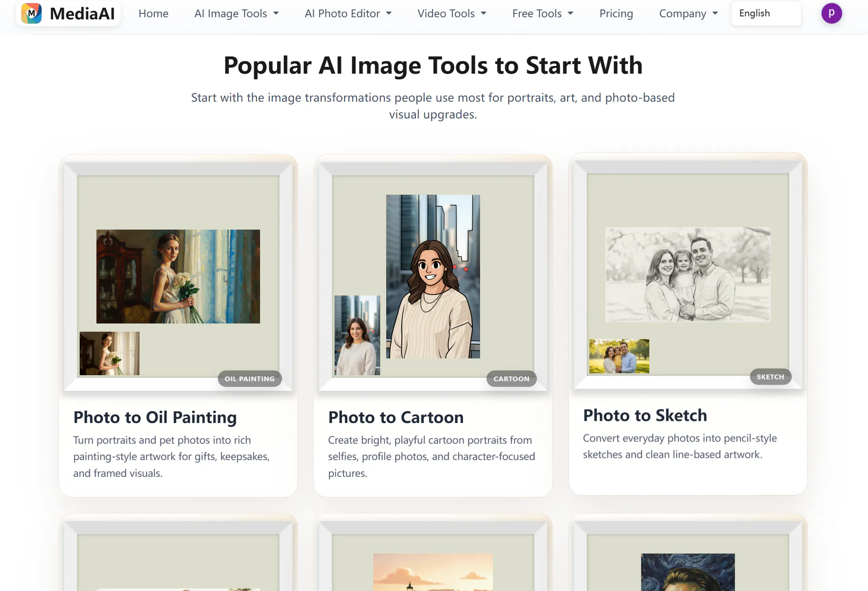
Task: Open the English language selector
Action: coord(766,13)
